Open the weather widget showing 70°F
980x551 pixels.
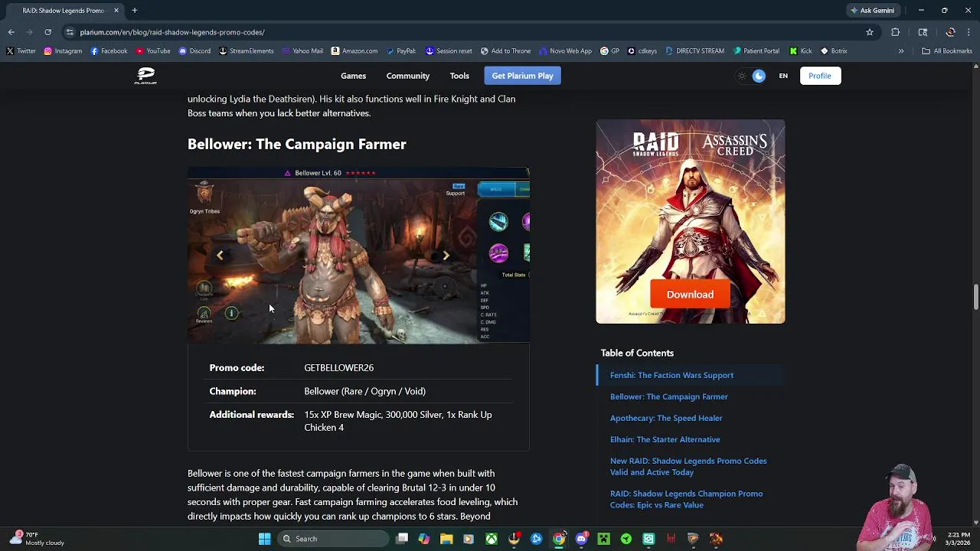tap(37, 539)
